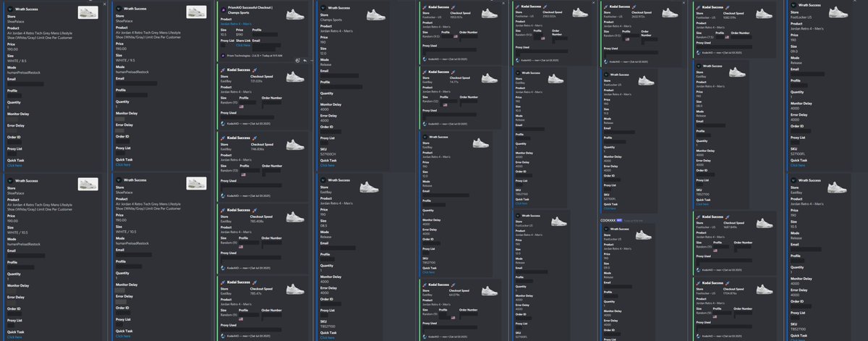Open the shoe thumbnail in the Wrath Footlocker US size 09.5 card
The height and width of the screenshot is (341, 868).
pyautogui.click(x=644, y=235)
